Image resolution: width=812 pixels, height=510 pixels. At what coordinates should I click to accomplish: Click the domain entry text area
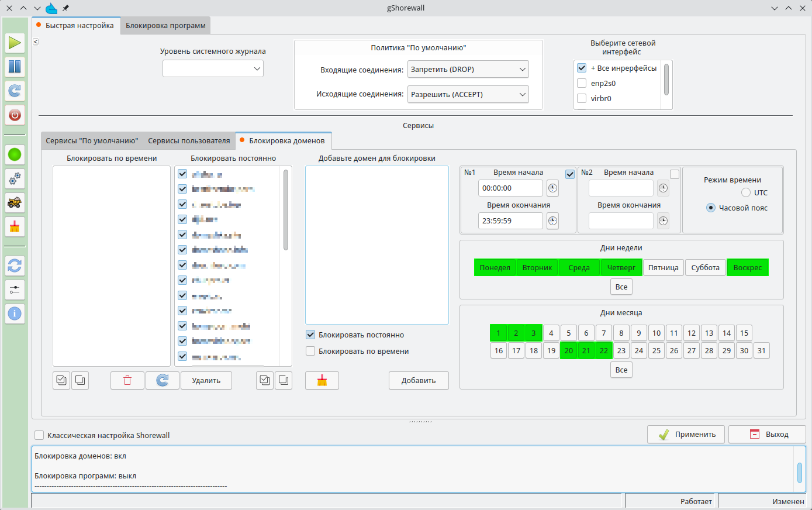376,244
